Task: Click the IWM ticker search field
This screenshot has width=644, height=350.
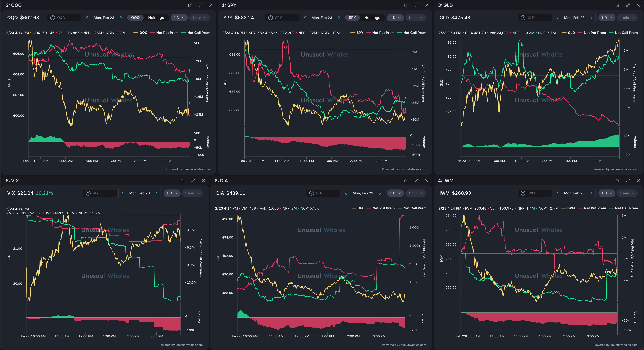Action: pyautogui.click(x=538, y=193)
